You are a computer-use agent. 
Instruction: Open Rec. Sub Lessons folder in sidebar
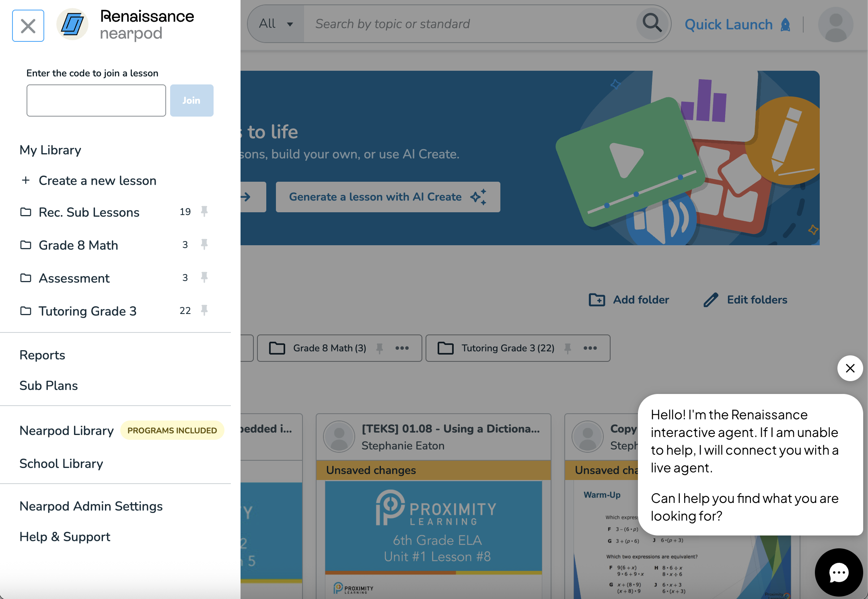point(89,212)
